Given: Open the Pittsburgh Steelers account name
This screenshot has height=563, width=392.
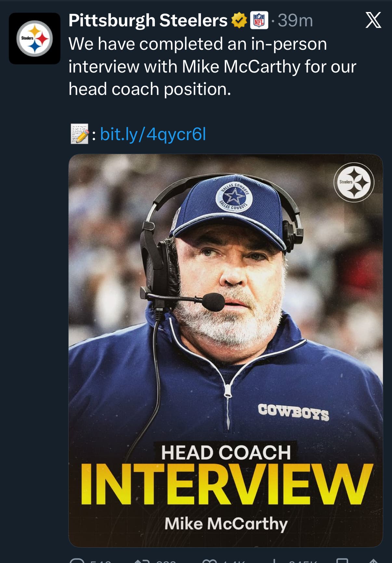Looking at the screenshot, I should 148,20.
